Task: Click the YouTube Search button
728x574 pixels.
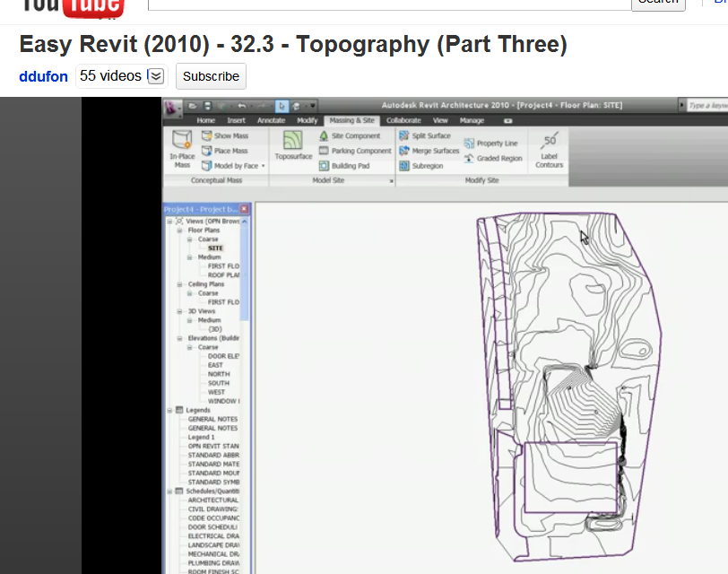Action: 658,4
